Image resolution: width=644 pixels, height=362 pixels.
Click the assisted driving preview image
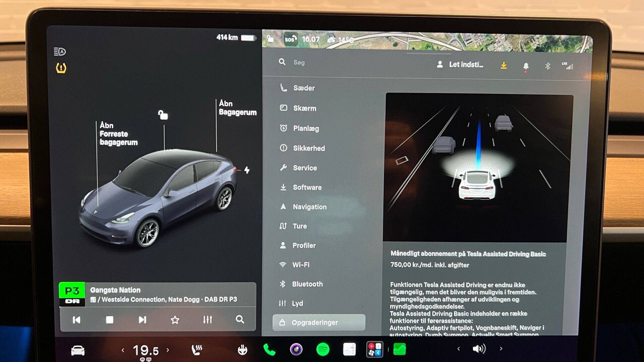click(478, 168)
